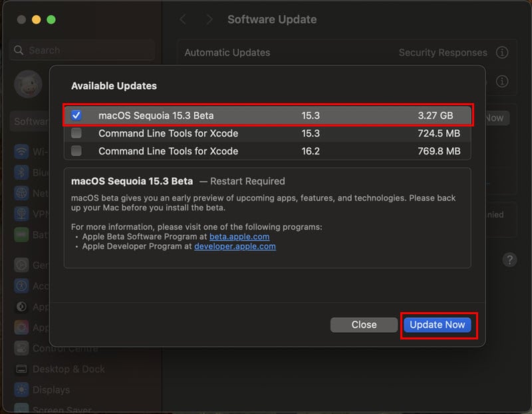Click the info icon beside Security Responses

[502, 53]
